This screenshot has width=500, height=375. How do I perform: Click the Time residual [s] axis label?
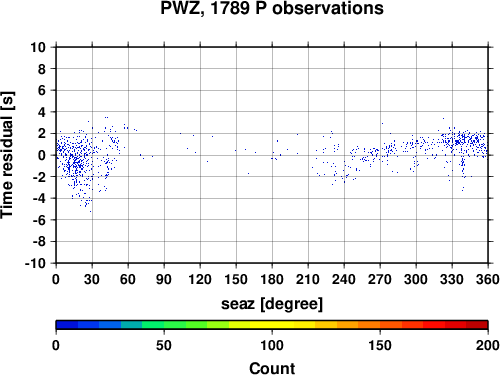pos(8,155)
